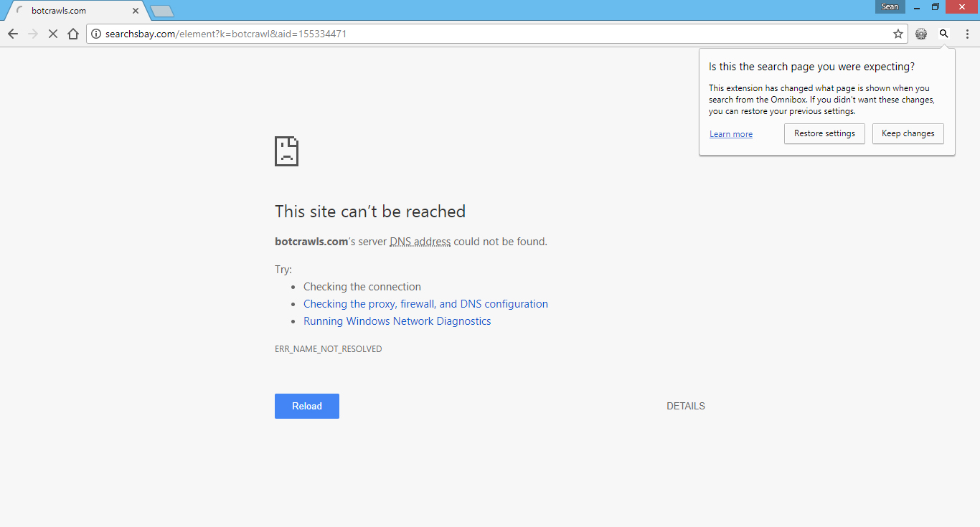Click Keep changes in the extension popup
Viewport: 980px width, 527px height.
point(908,133)
